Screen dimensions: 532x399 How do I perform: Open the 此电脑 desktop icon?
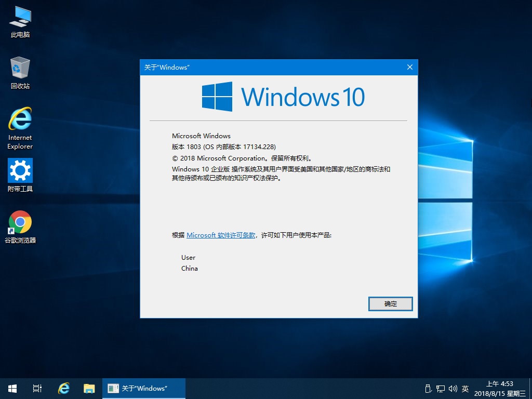point(20,22)
